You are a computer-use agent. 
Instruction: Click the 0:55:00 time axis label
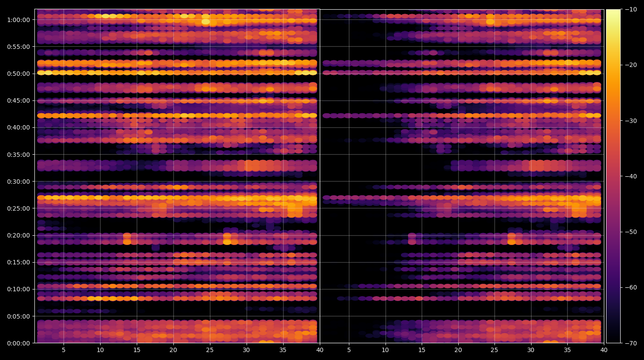click(x=19, y=47)
